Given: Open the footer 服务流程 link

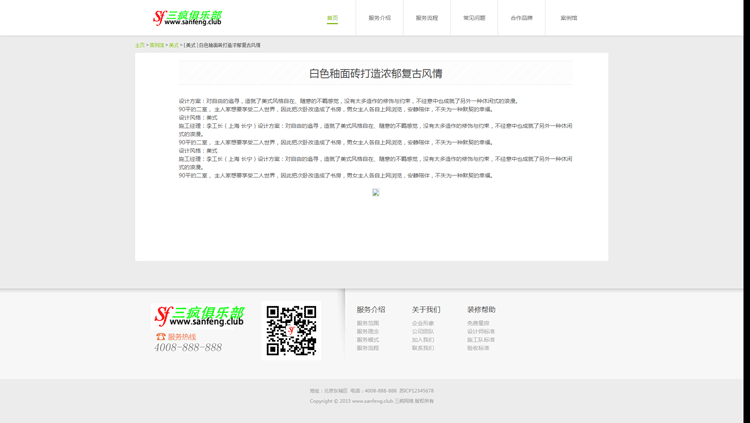Looking at the screenshot, I should [367, 348].
